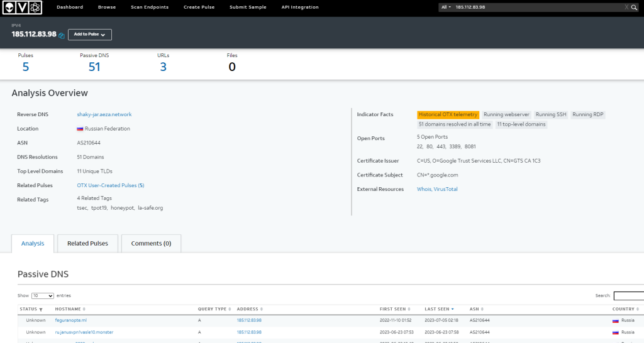This screenshot has width=644, height=343.
Task: Click the magnifying glass search icon
Action: click(x=635, y=7)
